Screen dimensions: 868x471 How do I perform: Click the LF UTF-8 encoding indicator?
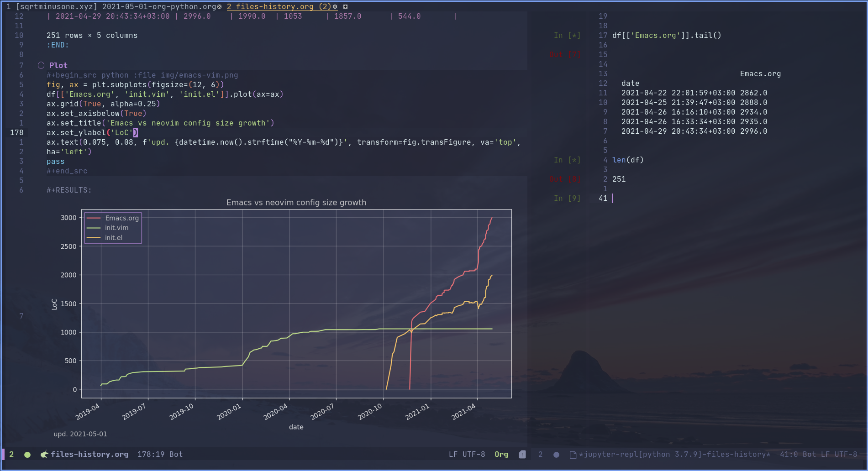coord(467,454)
